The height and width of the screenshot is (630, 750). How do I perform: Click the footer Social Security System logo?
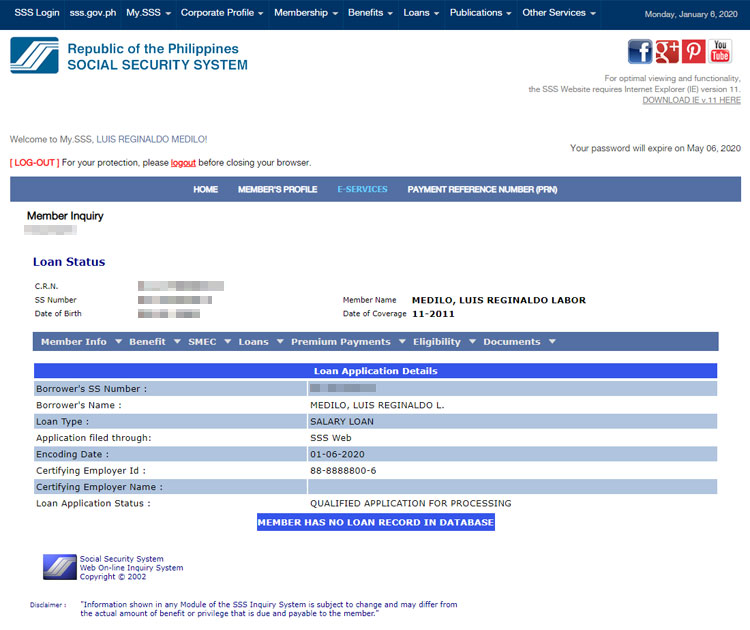[59, 567]
